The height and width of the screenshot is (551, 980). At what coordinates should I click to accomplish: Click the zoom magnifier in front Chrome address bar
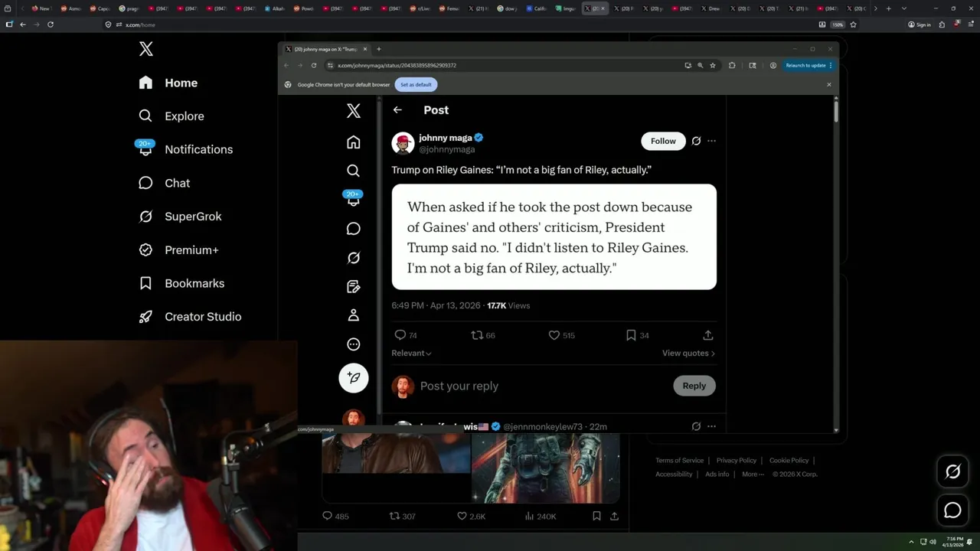pos(700,65)
